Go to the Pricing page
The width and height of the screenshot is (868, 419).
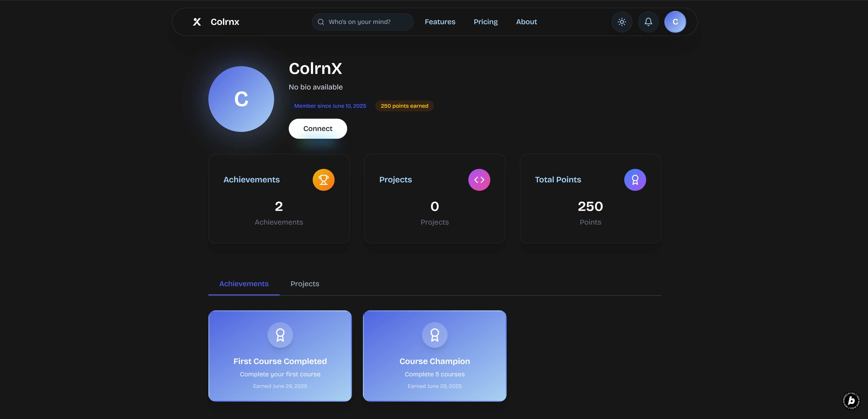[485, 22]
